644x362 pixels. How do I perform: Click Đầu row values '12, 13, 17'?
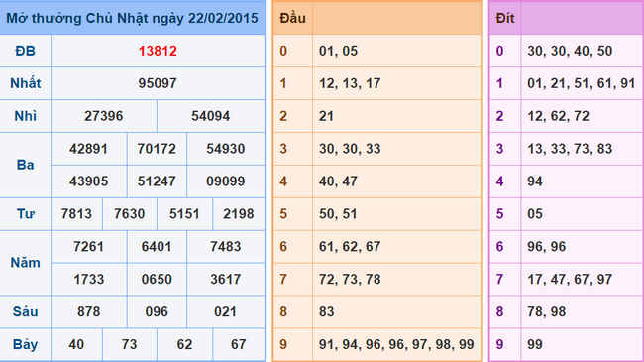click(350, 83)
